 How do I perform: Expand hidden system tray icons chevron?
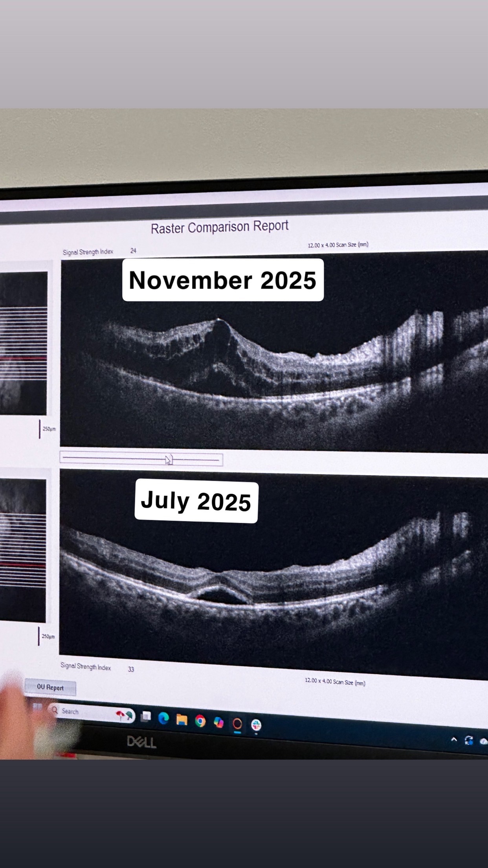point(454,739)
